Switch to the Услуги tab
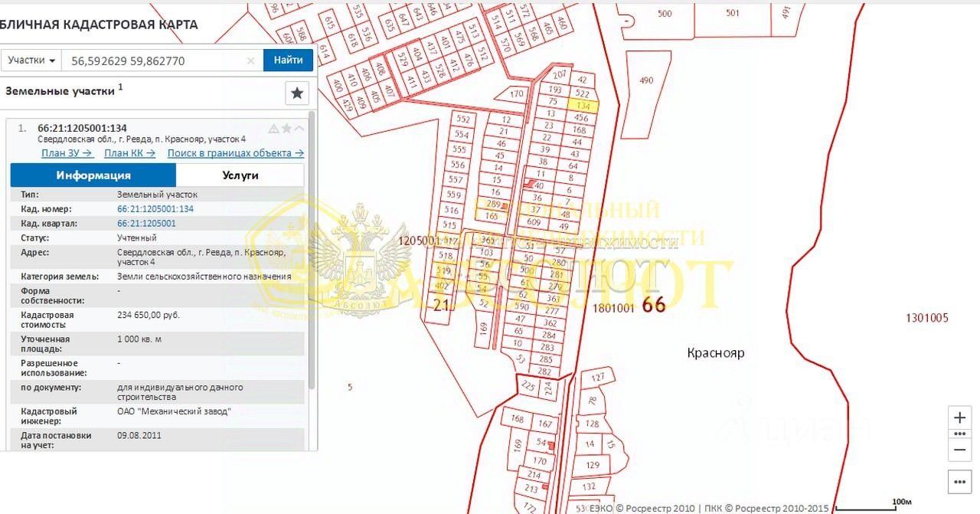 click(x=240, y=175)
